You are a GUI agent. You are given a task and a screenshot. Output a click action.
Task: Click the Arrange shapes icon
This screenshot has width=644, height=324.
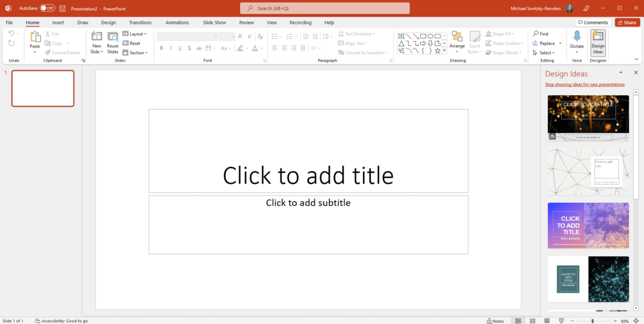point(457,37)
